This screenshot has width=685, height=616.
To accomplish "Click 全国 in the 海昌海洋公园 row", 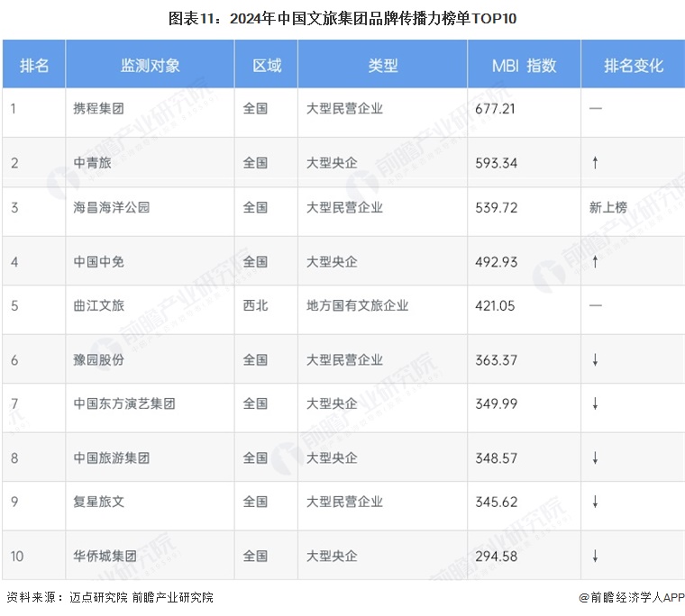I will point(255,207).
